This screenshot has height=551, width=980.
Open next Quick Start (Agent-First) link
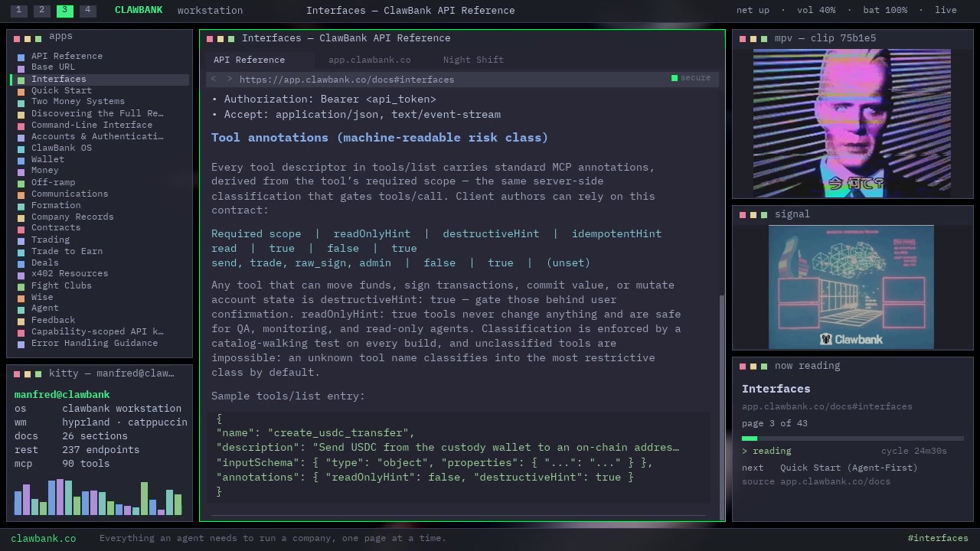(848, 468)
